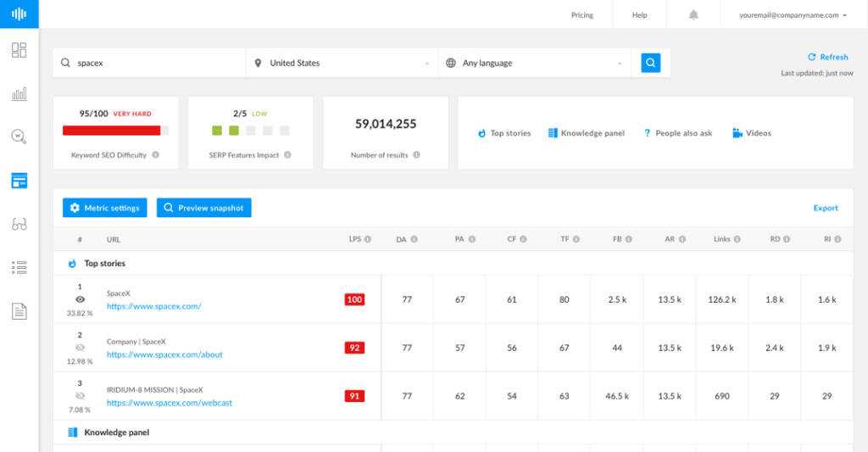Go to Pricing in top menu
Image resolution: width=868 pixels, height=452 pixels.
581,15
